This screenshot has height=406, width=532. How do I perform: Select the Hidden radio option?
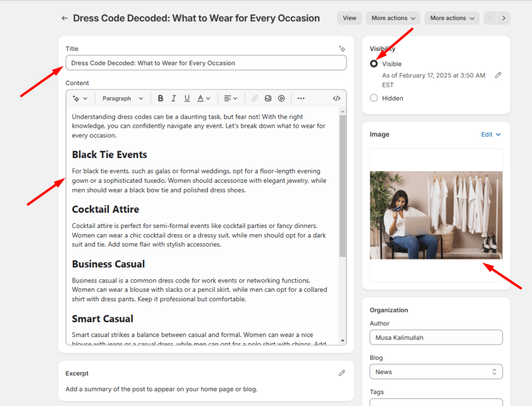[x=374, y=98]
